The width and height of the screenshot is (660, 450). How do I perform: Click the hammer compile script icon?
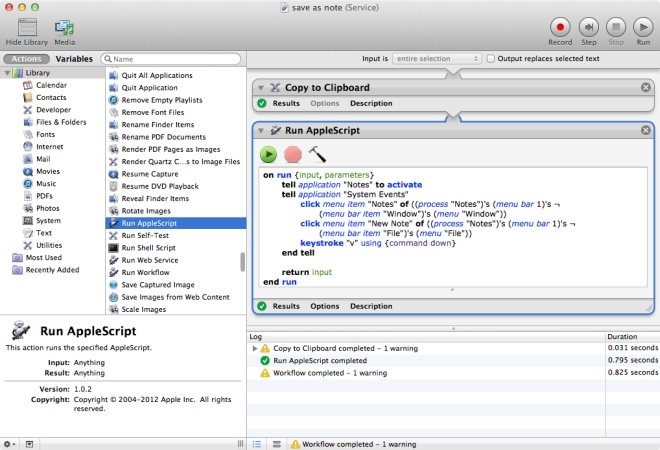click(x=317, y=154)
